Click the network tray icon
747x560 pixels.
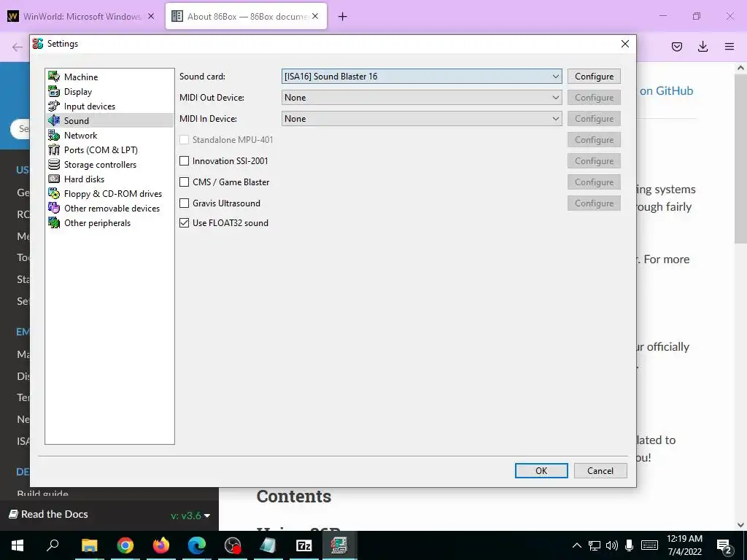(594, 545)
